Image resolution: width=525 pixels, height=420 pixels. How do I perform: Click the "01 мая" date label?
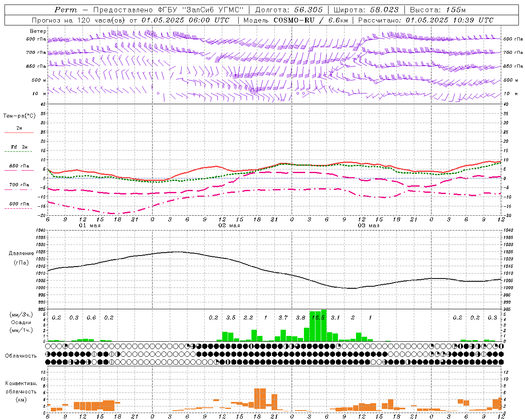(90, 226)
